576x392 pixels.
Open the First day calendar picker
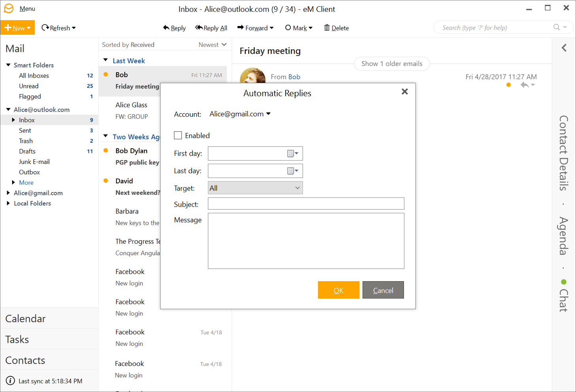(292, 153)
